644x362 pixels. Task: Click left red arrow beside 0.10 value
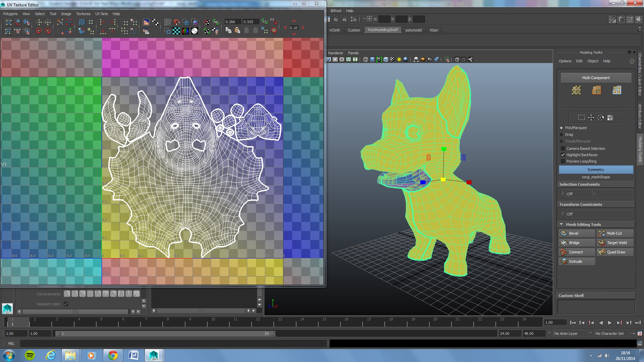285,28
